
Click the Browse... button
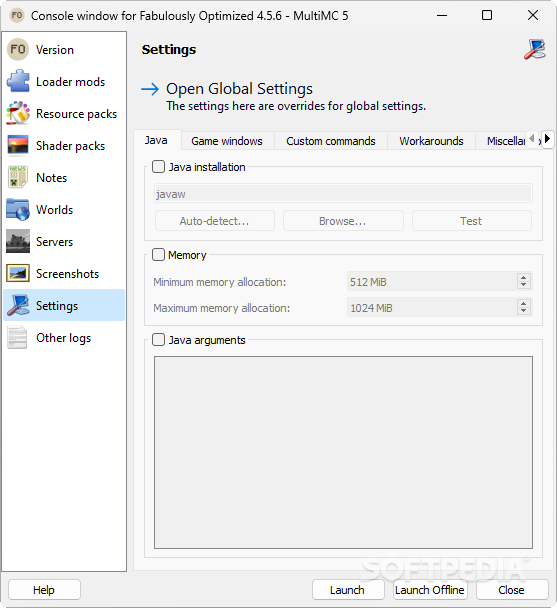click(x=343, y=221)
